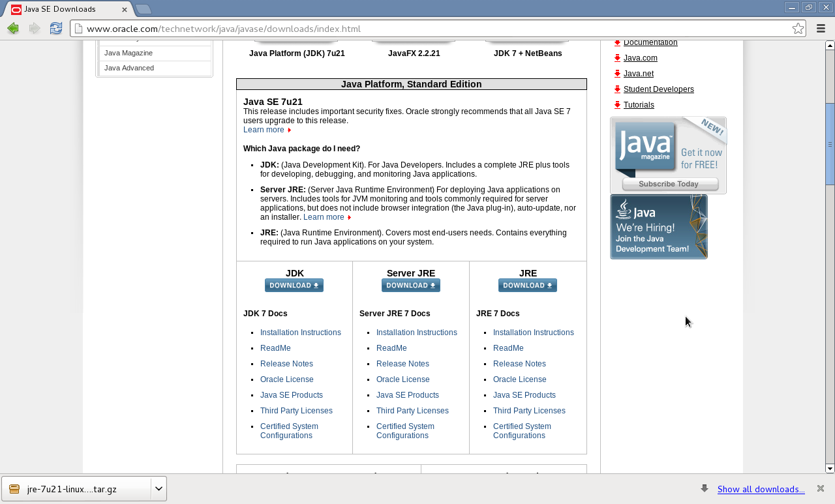835x504 pixels.
Task: Open Server JRE Release Notes link
Action: click(402, 364)
